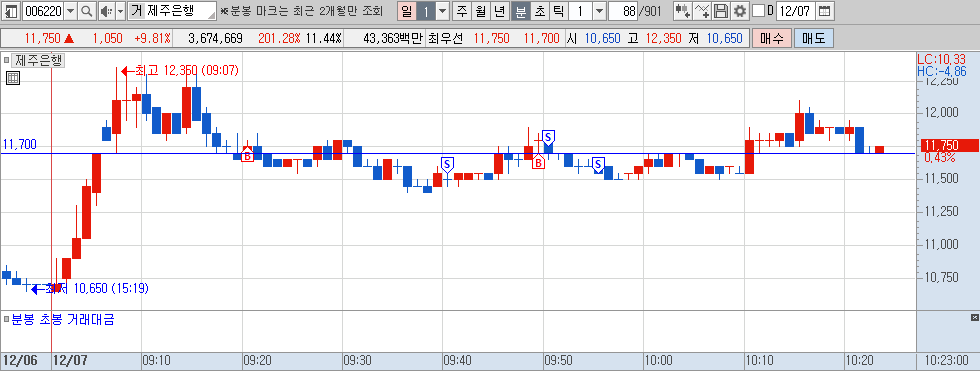Save chart settings with floppy disk icon
The image size is (980, 371).
[721, 11]
